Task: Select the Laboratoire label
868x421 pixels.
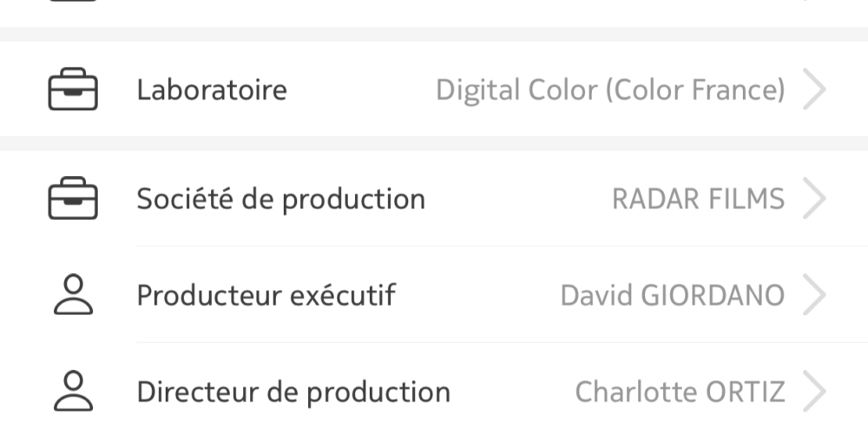Action: (212, 89)
